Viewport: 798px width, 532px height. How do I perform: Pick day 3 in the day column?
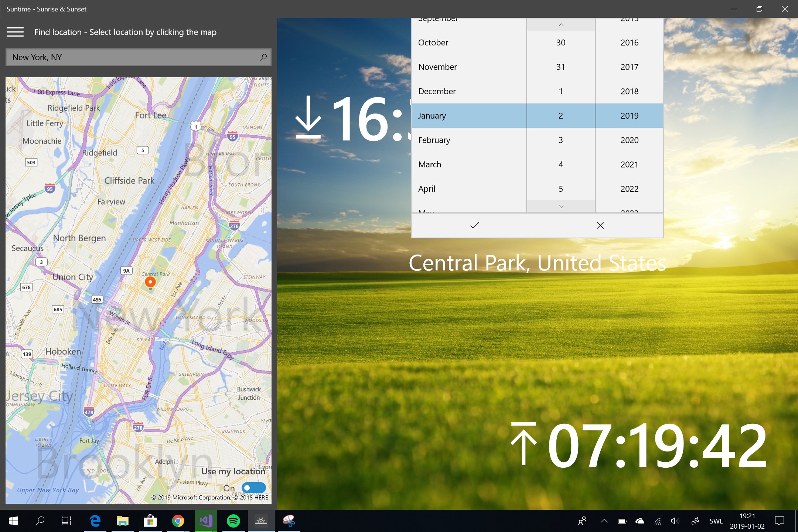[560, 140]
